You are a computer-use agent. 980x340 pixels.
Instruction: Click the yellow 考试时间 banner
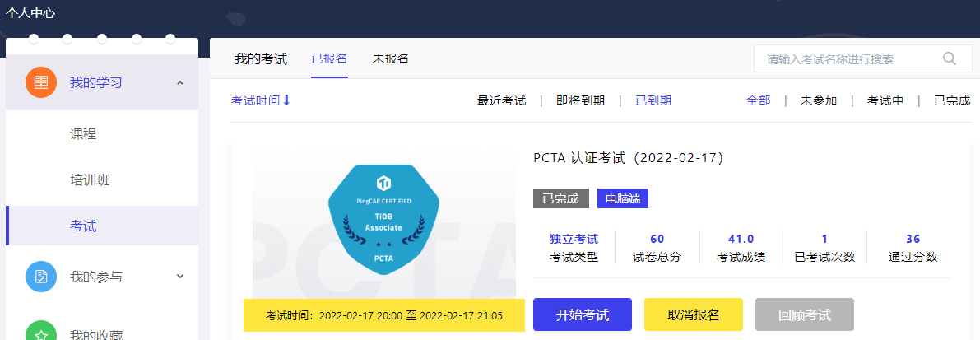383,315
